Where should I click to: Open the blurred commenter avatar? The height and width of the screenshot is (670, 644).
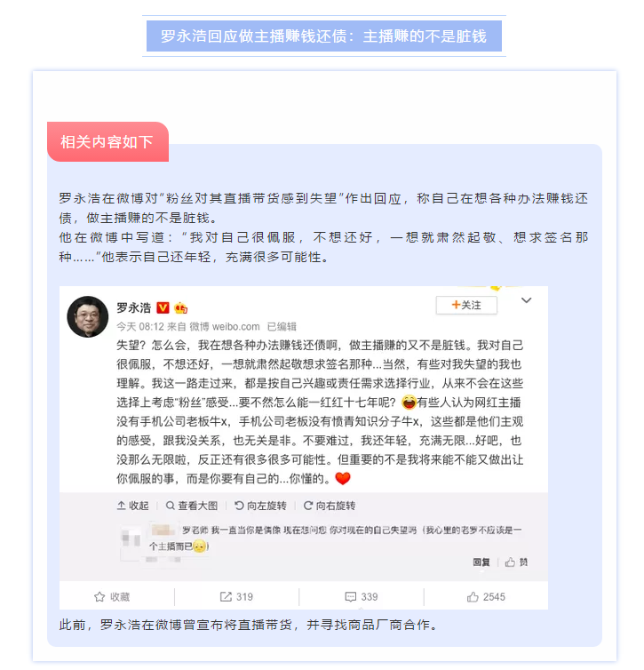(x=131, y=538)
